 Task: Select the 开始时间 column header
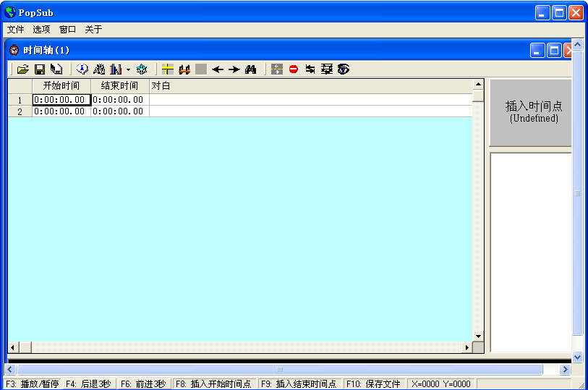[x=61, y=86]
